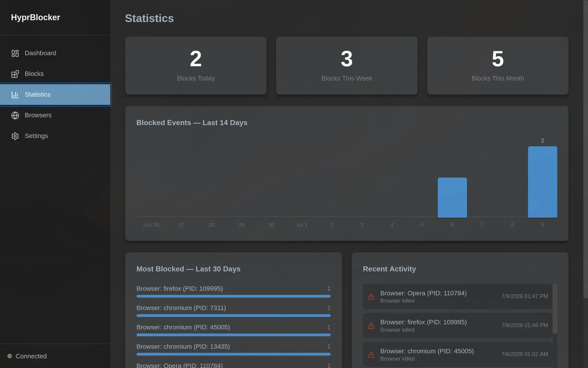Click Browser: chromium (PID: 45005) in Most Blocked
588x368 pixels.
183,327
